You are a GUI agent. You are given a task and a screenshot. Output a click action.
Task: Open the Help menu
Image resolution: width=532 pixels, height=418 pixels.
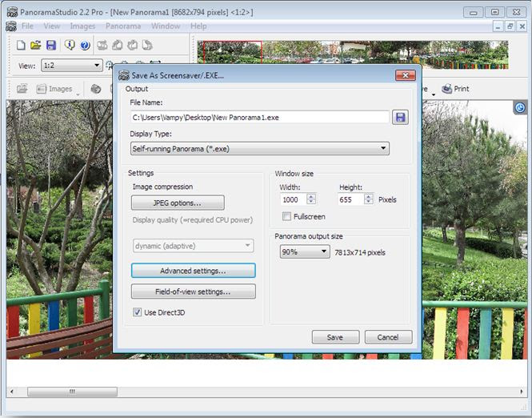198,26
